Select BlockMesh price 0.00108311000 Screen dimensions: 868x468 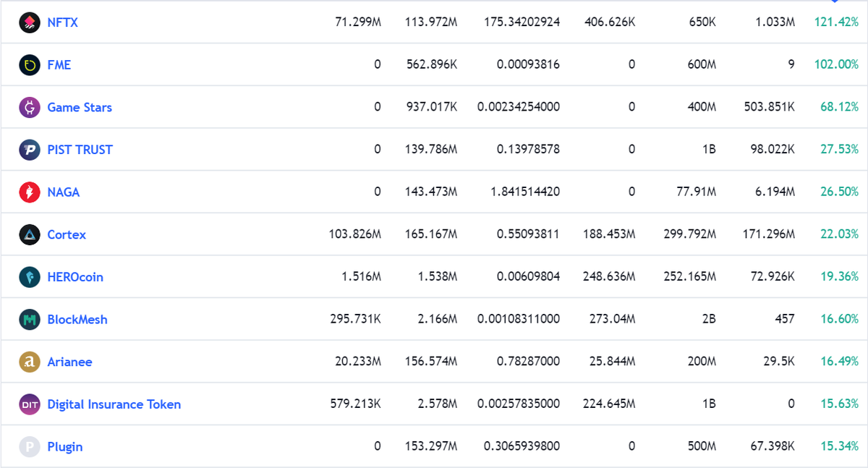(x=519, y=320)
